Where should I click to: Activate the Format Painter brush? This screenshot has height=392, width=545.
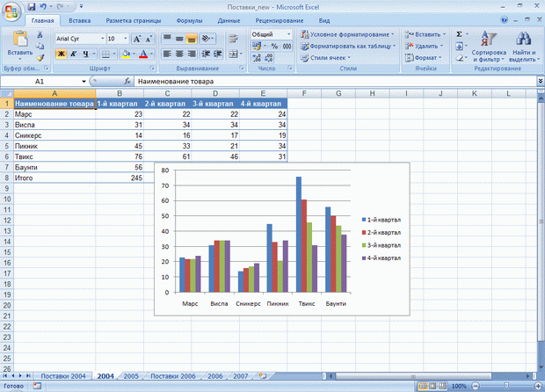pyautogui.click(x=40, y=58)
